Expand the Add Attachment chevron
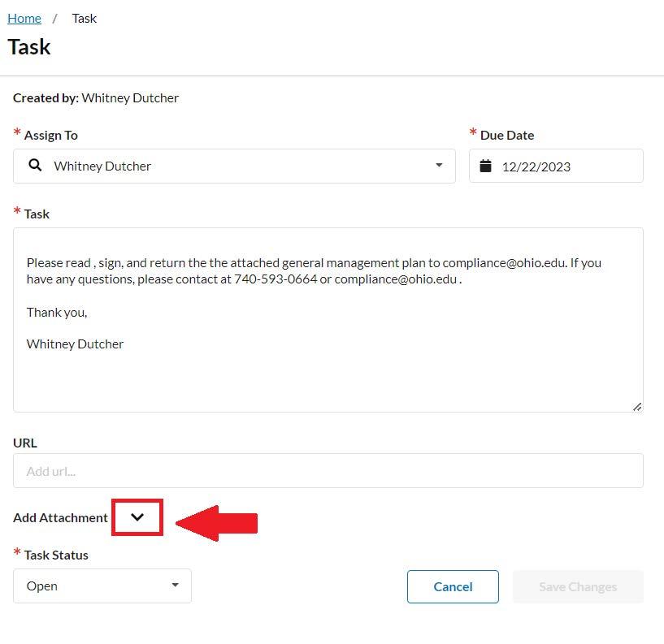This screenshot has width=664, height=644. tap(137, 517)
